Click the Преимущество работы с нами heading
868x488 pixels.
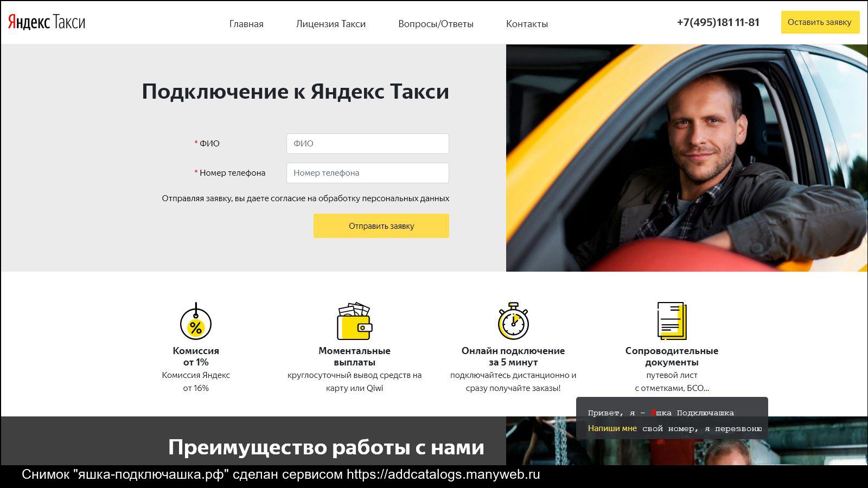(x=326, y=447)
